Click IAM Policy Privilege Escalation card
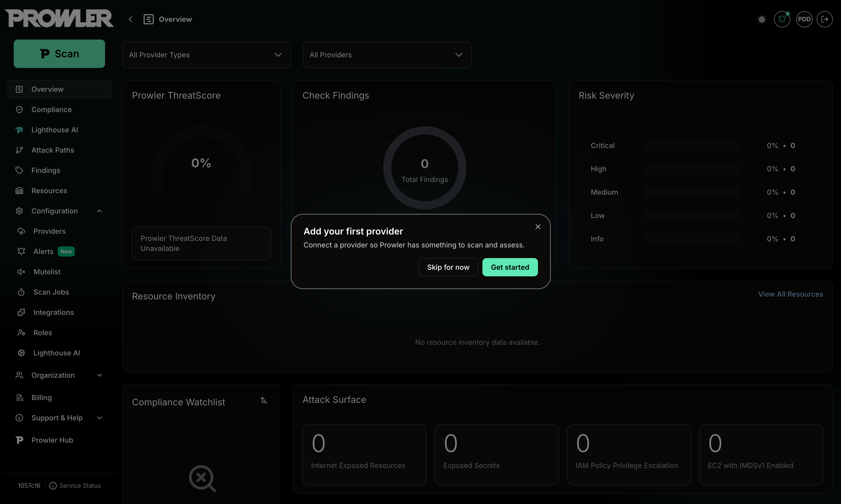This screenshot has width=841, height=504. point(629,455)
